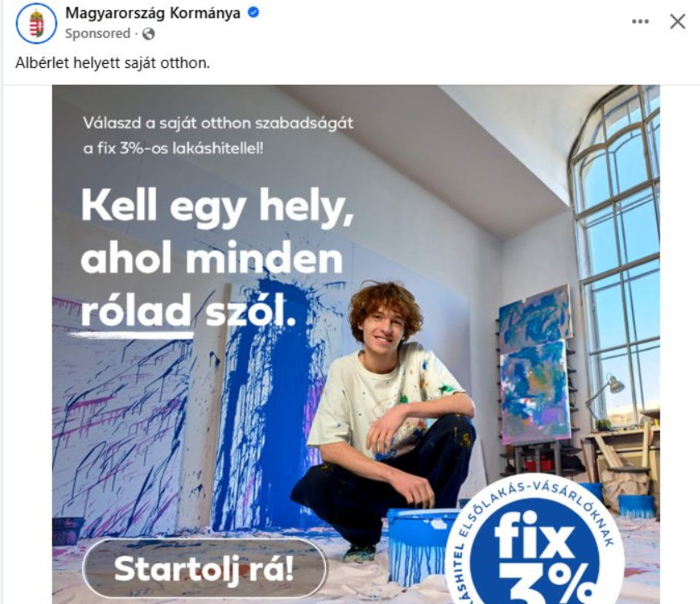Viewport: 700px width, 604px height.
Task: Click the curly-haired young man in ad
Action: pyautogui.click(x=384, y=420)
